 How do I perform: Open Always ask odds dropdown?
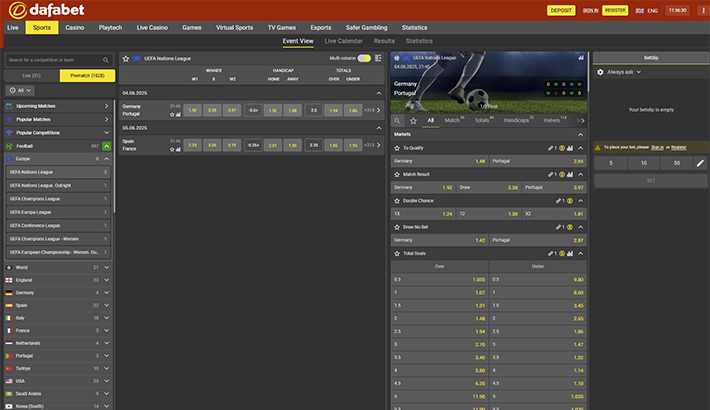click(x=624, y=72)
